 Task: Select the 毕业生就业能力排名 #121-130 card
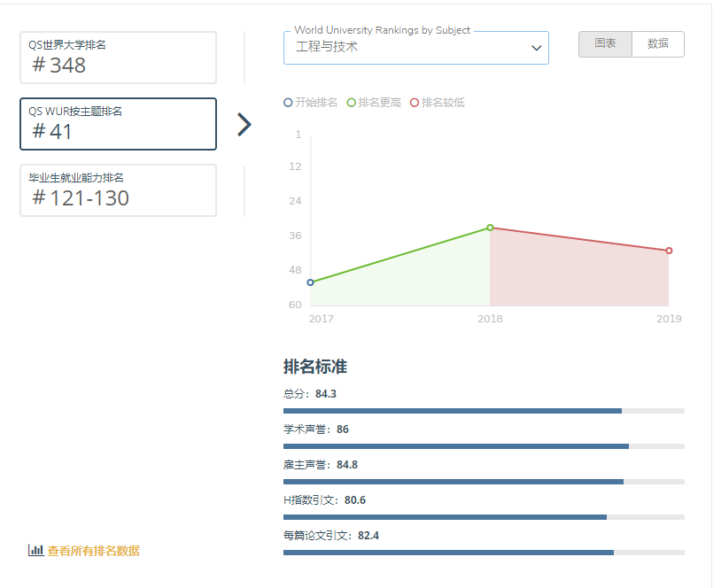coord(118,190)
